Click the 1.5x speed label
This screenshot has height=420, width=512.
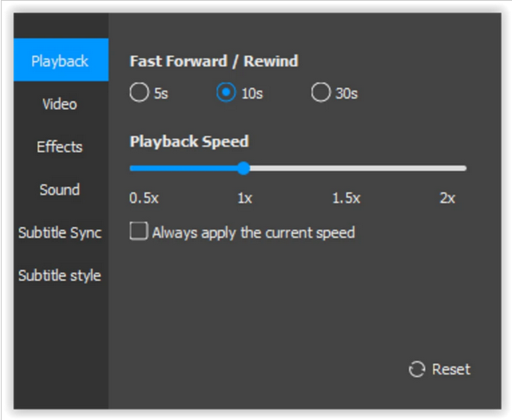click(x=347, y=198)
